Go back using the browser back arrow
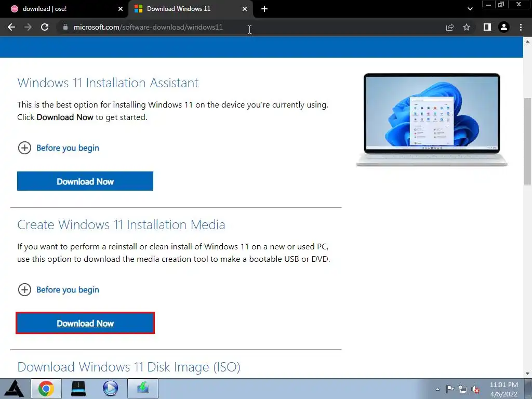 (11, 27)
